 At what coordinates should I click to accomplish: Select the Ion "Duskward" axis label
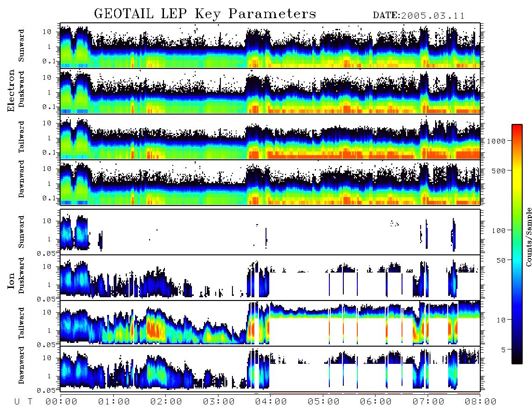pyautogui.click(x=21, y=276)
